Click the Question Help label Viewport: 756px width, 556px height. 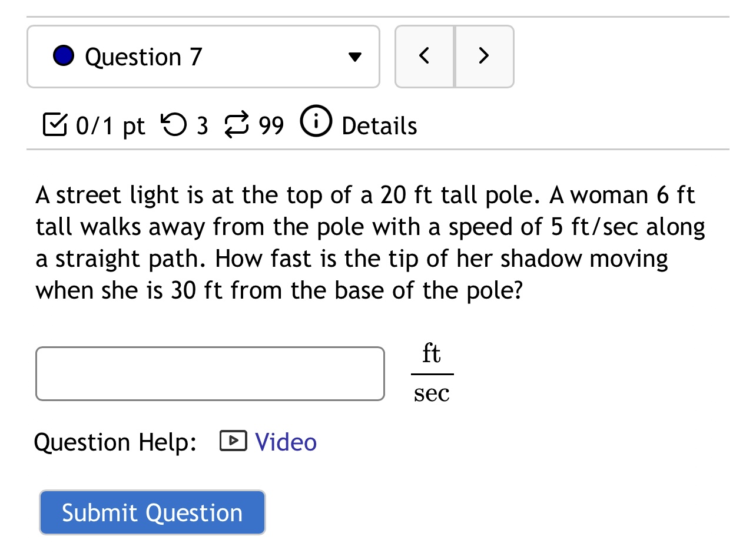point(115,441)
